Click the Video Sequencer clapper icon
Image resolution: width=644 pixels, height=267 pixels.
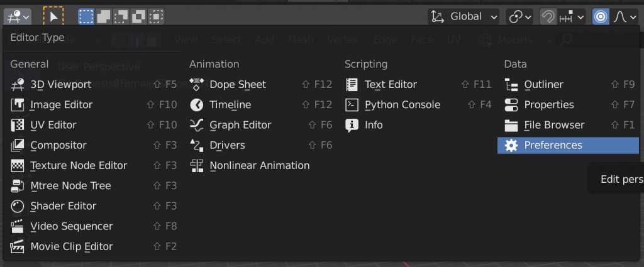tap(17, 226)
